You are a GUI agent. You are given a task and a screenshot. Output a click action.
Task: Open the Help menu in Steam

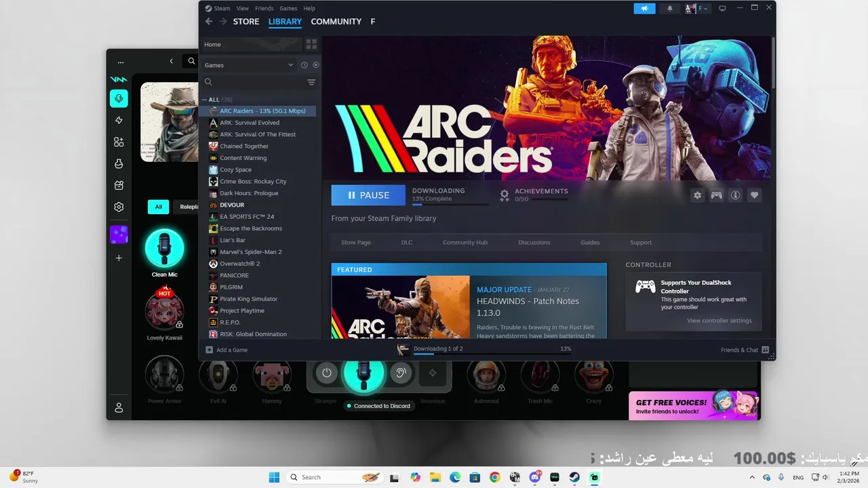(309, 8)
